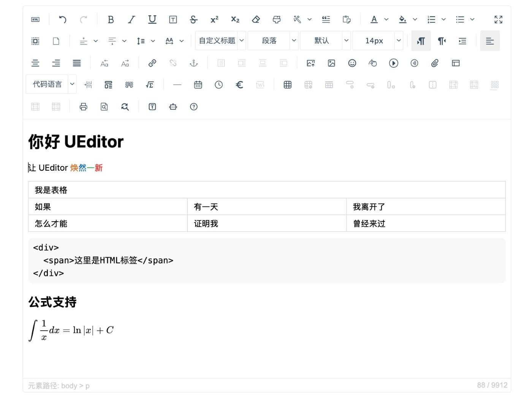Insert an audio clip
Screen dimensions: 532x398
(x=414, y=63)
